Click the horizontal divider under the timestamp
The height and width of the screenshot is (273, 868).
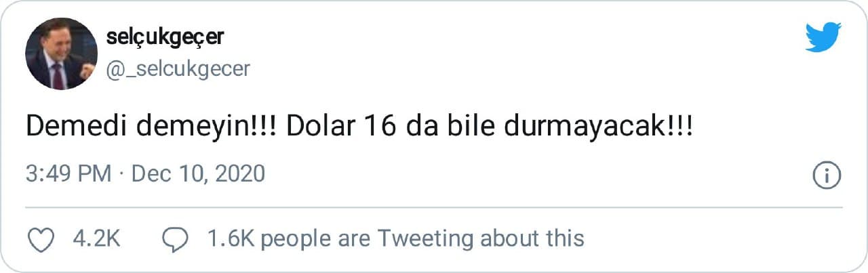tap(434, 207)
